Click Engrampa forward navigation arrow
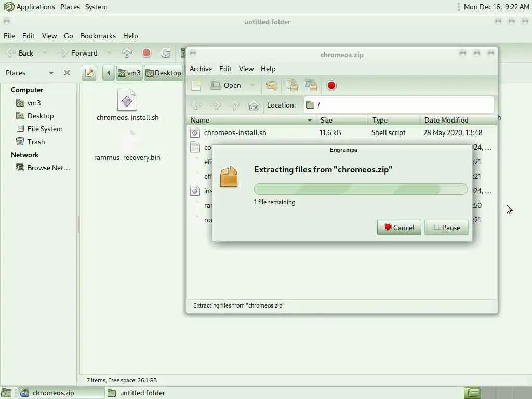532x399 pixels. (x=216, y=105)
